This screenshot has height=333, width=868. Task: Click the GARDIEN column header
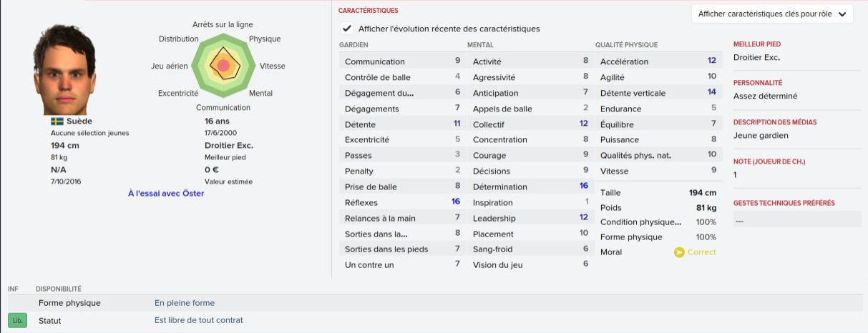click(353, 45)
